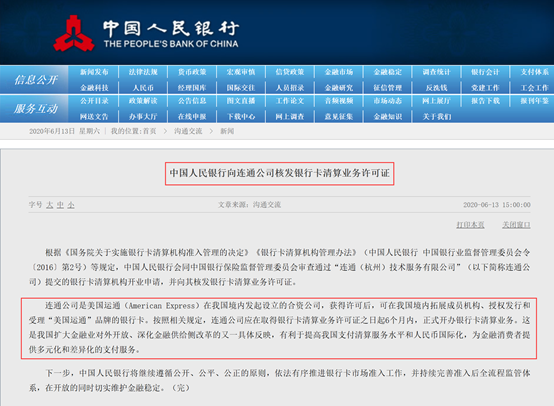Image resolution: width=554 pixels, height=406 pixels.
Task: Click the People's Bank of China logo emblem
Action: click(74, 34)
